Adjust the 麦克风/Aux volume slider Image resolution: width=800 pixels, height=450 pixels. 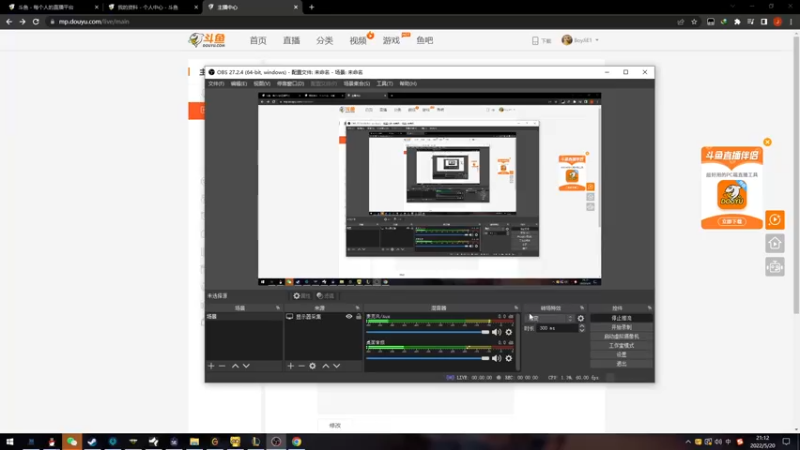428,332
